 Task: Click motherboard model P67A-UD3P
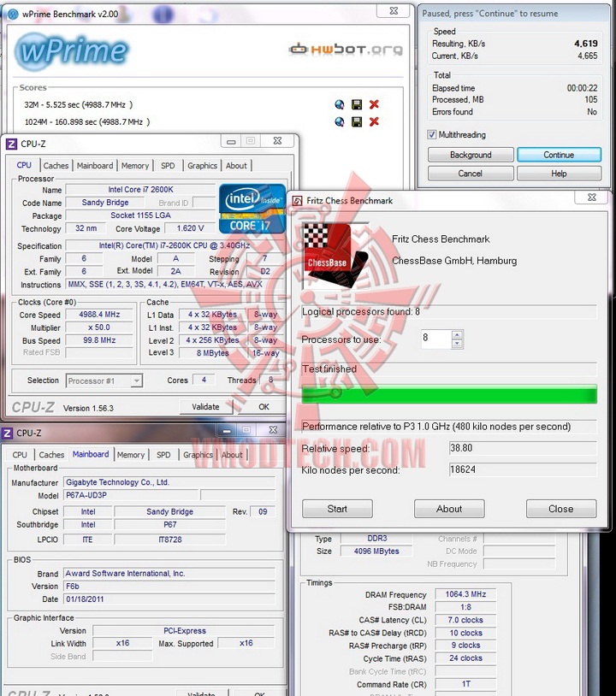pyautogui.click(x=131, y=495)
